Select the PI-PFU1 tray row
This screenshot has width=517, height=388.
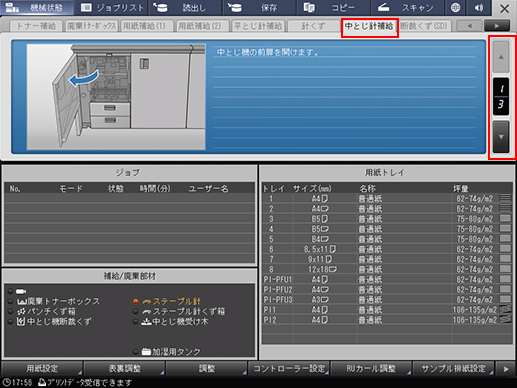[387, 279]
